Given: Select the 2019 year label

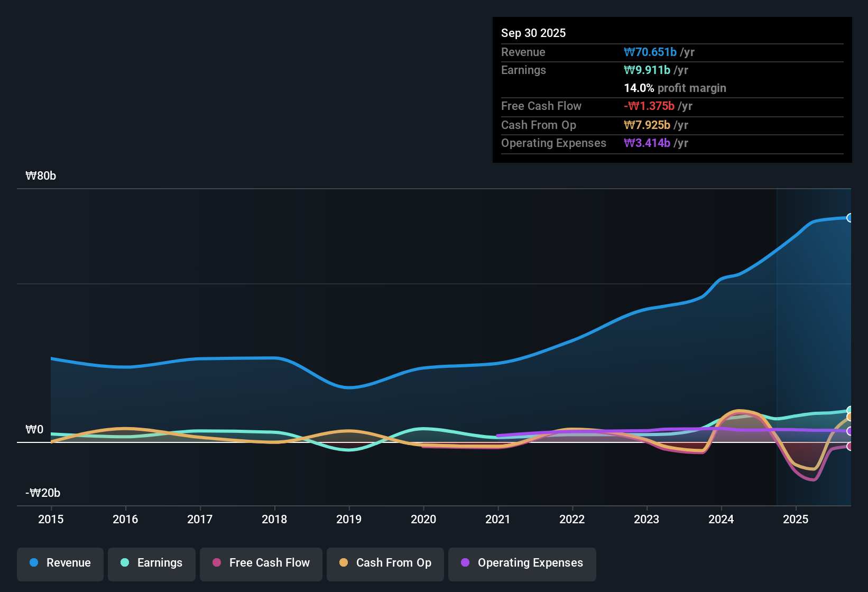Looking at the screenshot, I should [x=349, y=520].
